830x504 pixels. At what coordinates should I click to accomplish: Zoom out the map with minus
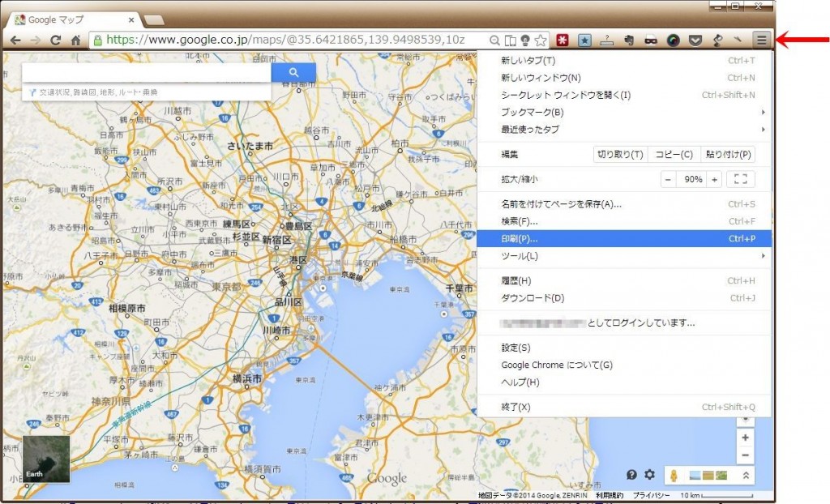pos(746,455)
